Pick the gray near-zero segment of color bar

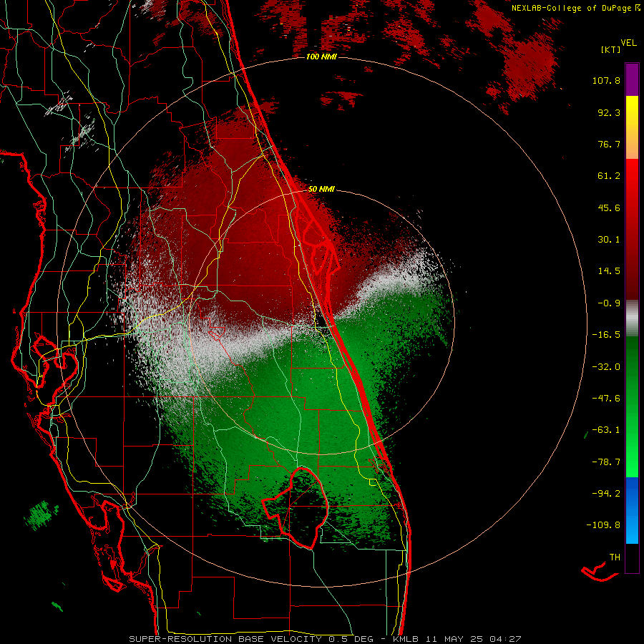click(632, 318)
